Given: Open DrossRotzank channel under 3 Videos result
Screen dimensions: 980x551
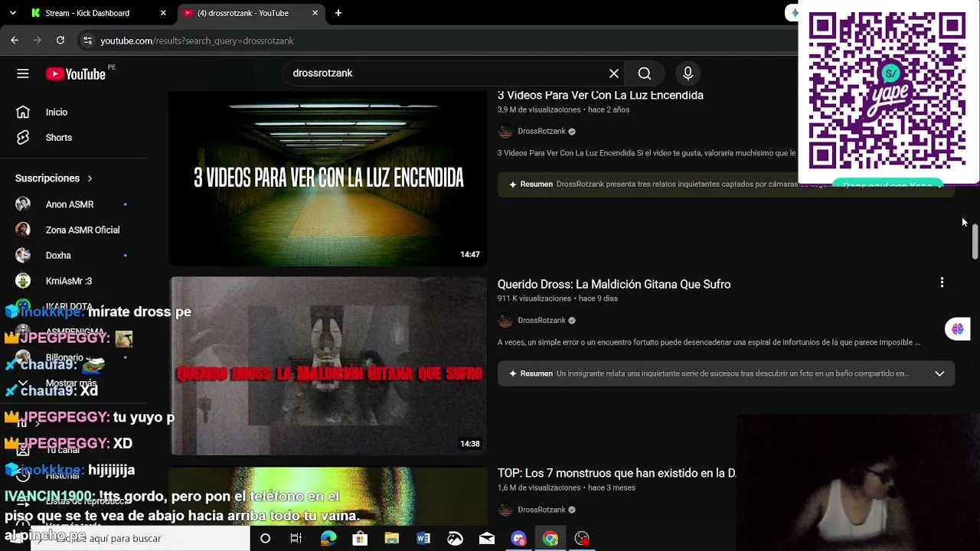Looking at the screenshot, I should point(541,132).
